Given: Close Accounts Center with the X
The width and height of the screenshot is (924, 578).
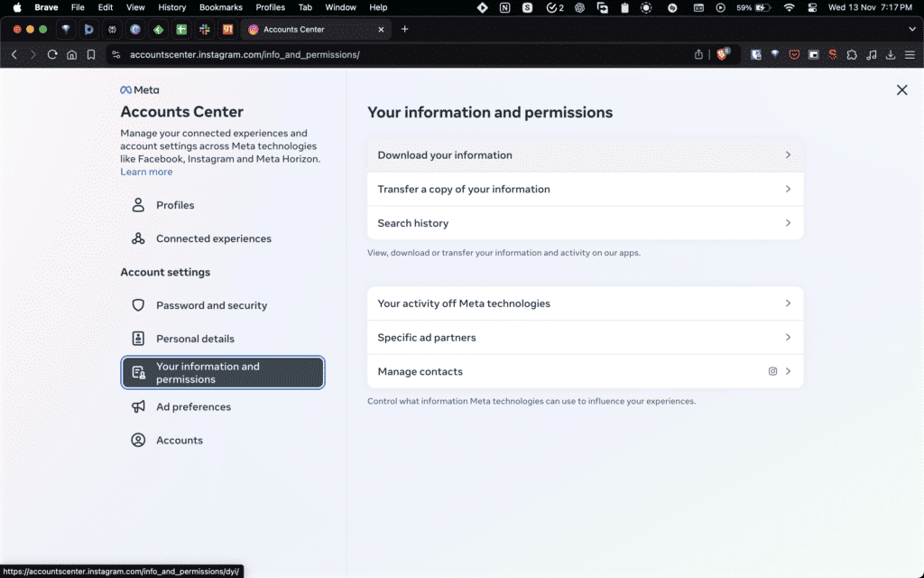Looking at the screenshot, I should pyautogui.click(x=901, y=89).
